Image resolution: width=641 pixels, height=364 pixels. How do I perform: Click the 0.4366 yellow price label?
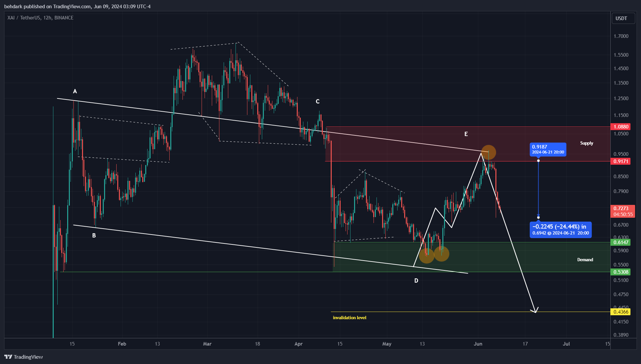coord(620,312)
